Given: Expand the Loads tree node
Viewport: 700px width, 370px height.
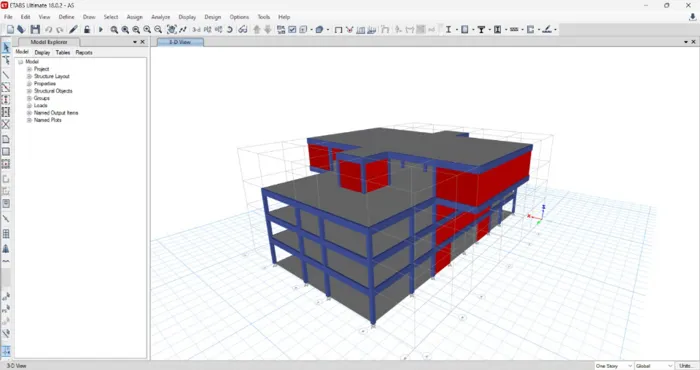Looking at the screenshot, I should [29, 106].
